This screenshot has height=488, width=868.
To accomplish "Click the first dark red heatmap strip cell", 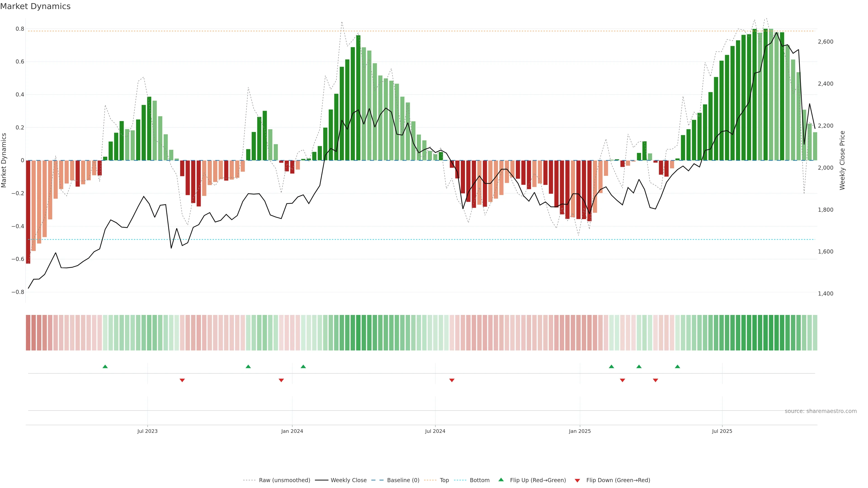I will [x=28, y=332].
